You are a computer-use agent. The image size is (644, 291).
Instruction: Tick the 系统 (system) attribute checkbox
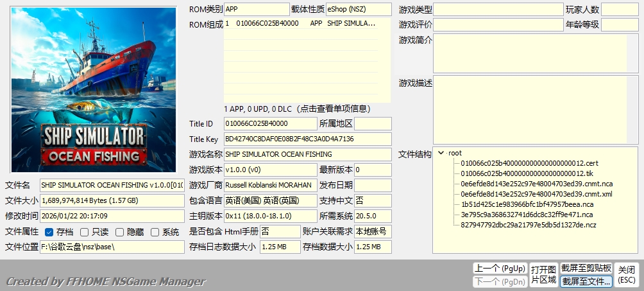point(155,232)
